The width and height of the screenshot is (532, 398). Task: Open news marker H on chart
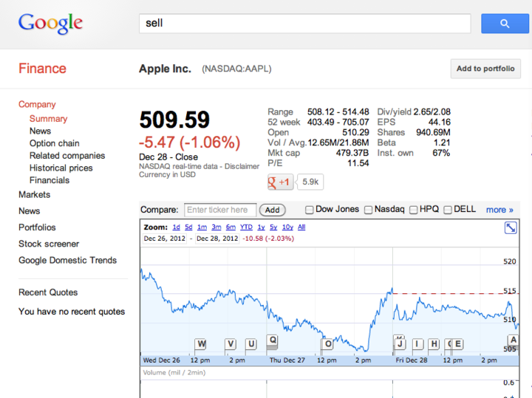[434, 344]
